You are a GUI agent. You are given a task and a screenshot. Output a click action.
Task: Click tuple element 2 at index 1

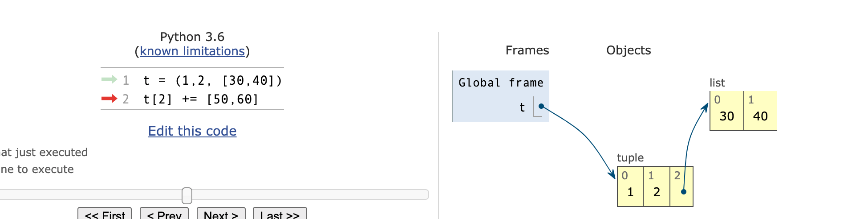tap(657, 187)
